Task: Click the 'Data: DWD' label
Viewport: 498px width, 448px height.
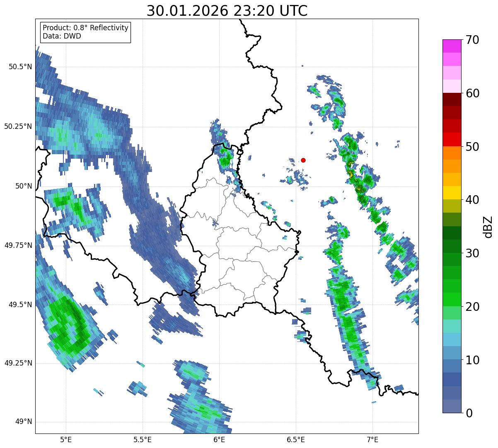Action: pyautogui.click(x=62, y=36)
